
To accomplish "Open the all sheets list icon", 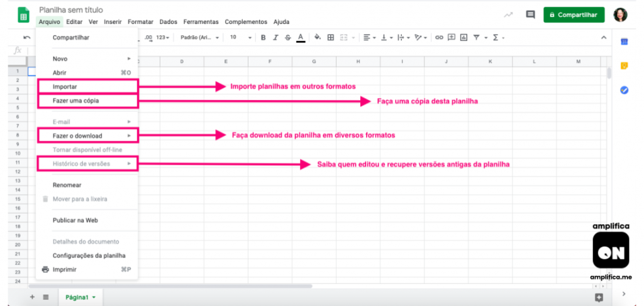I will point(46,297).
